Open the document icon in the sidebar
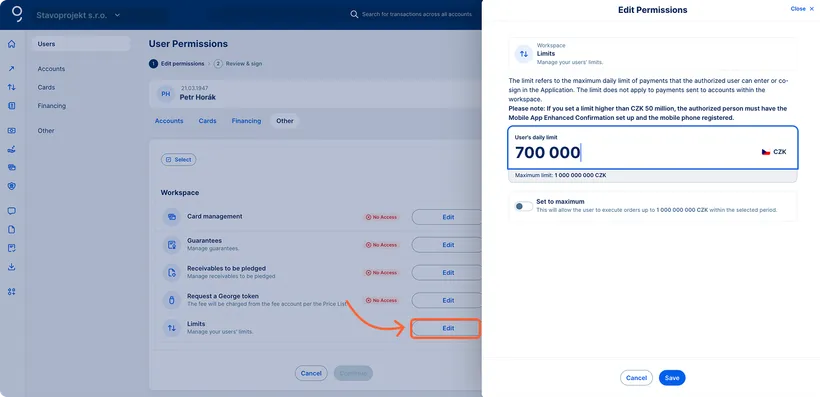 pyautogui.click(x=12, y=229)
